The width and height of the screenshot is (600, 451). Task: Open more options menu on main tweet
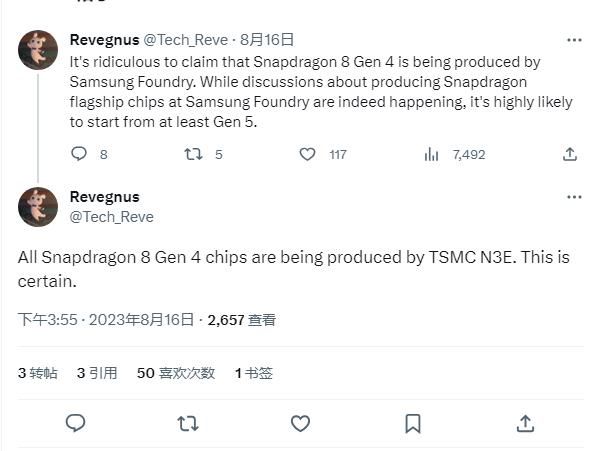tap(574, 197)
